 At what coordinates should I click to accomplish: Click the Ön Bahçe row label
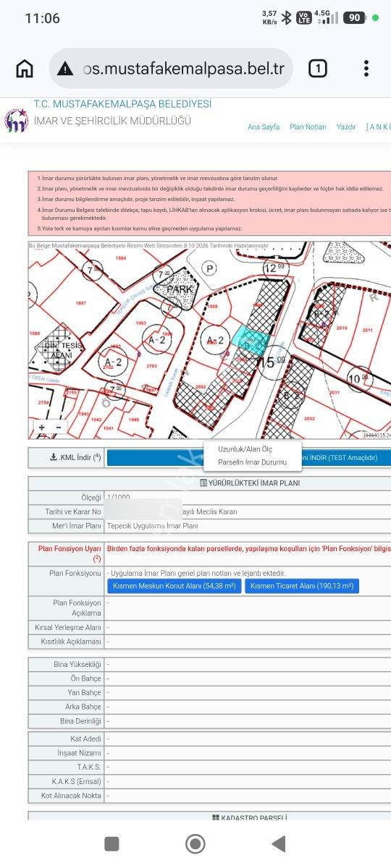point(85,678)
